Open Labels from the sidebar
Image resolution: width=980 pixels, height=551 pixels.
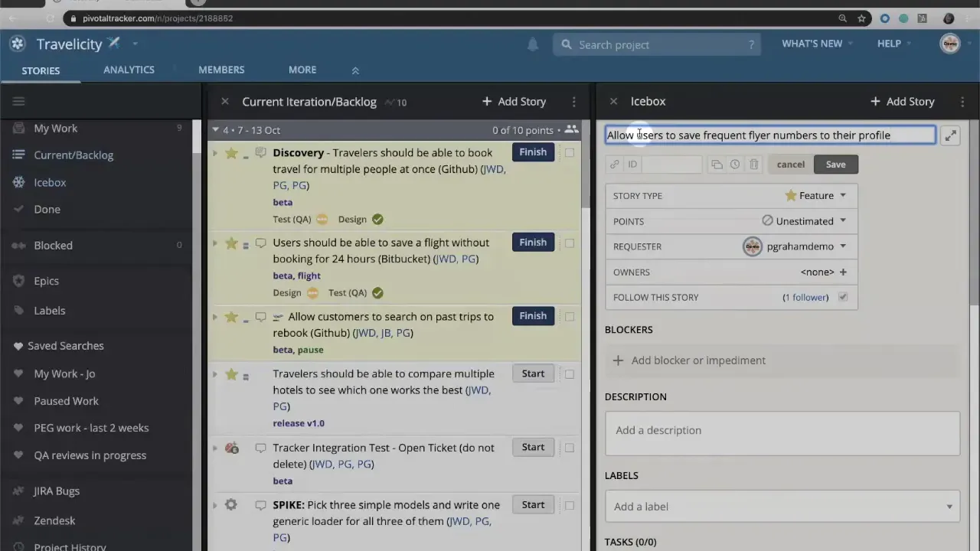tap(49, 310)
